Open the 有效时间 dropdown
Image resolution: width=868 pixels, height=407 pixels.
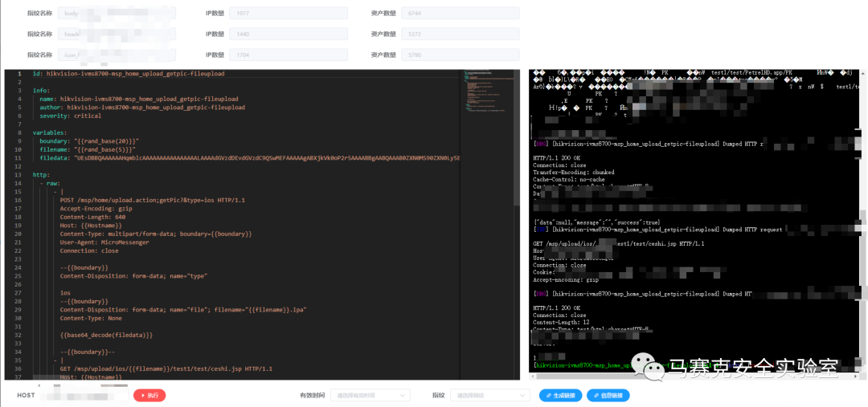point(371,396)
